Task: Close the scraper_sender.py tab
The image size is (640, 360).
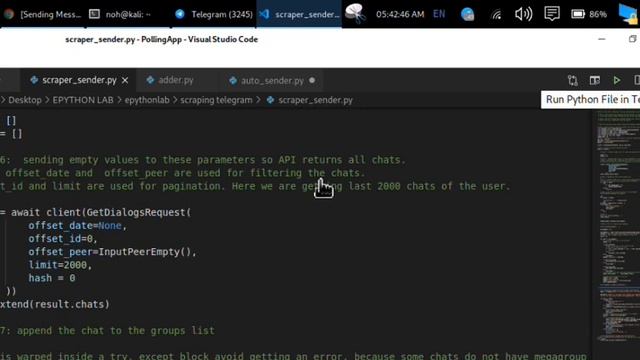Action: tap(125, 80)
